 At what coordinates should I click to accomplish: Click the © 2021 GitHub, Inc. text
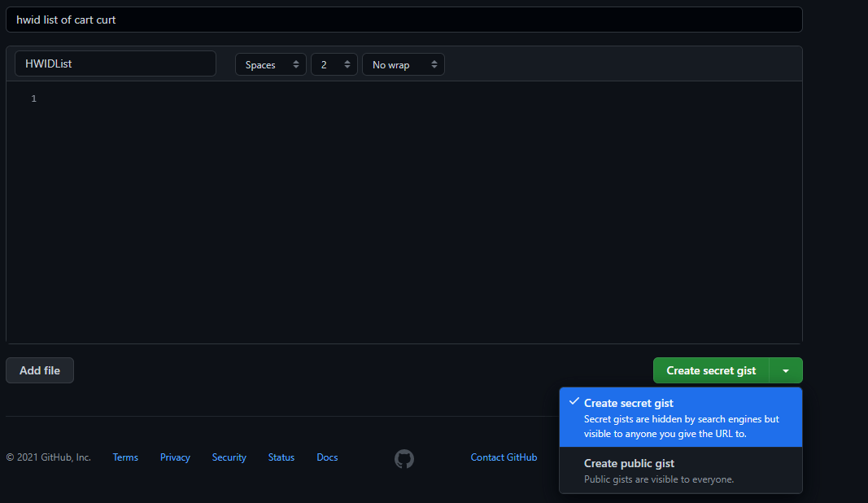(49, 457)
